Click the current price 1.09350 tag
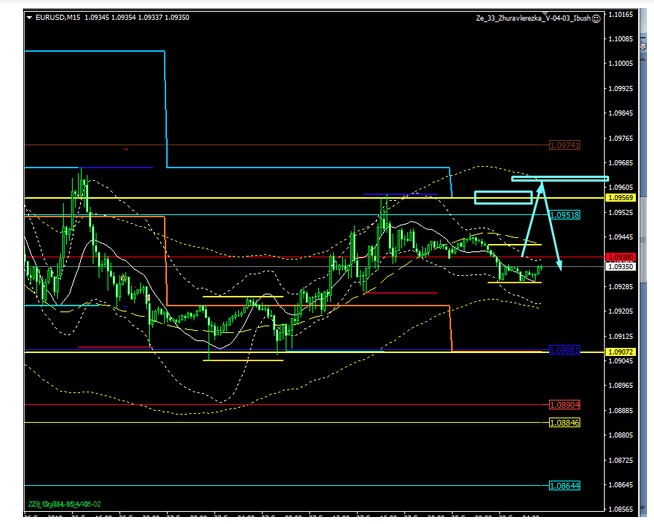 click(x=620, y=266)
